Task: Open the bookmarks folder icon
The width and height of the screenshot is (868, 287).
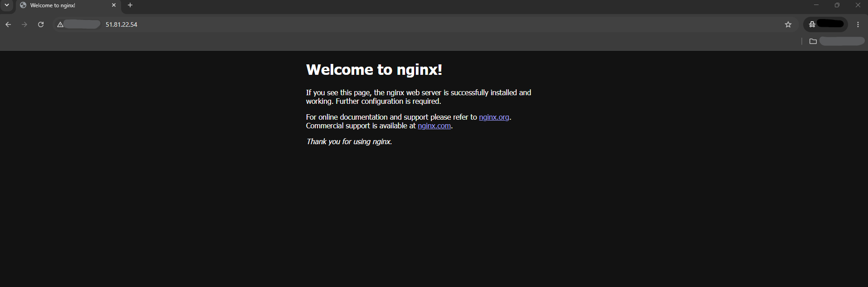Action: pyautogui.click(x=813, y=41)
